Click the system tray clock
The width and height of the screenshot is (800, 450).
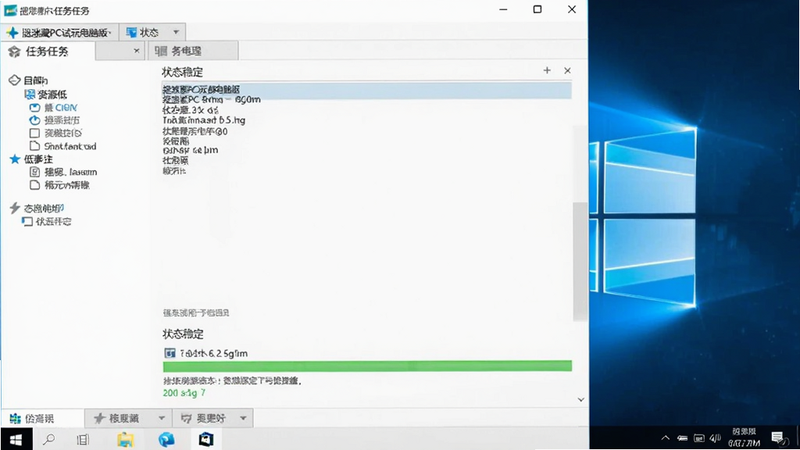(x=743, y=438)
